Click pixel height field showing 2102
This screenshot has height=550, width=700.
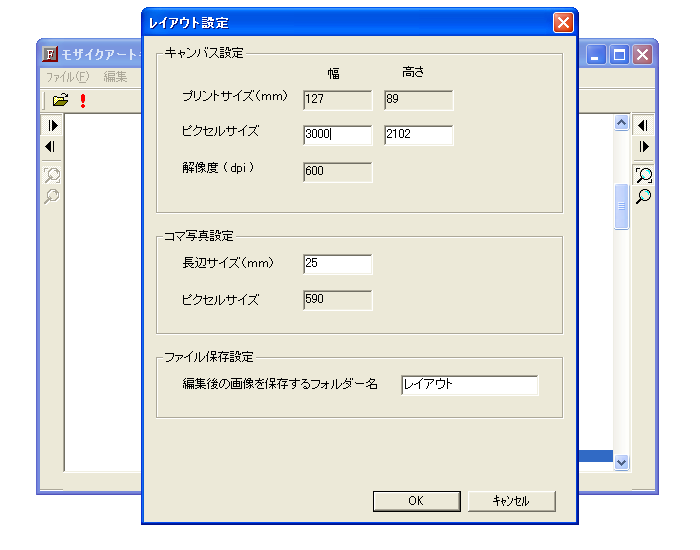(418, 135)
